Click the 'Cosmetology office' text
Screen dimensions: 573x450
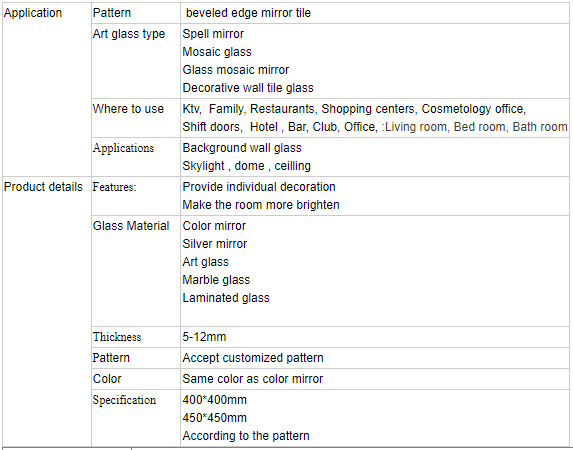473,109
